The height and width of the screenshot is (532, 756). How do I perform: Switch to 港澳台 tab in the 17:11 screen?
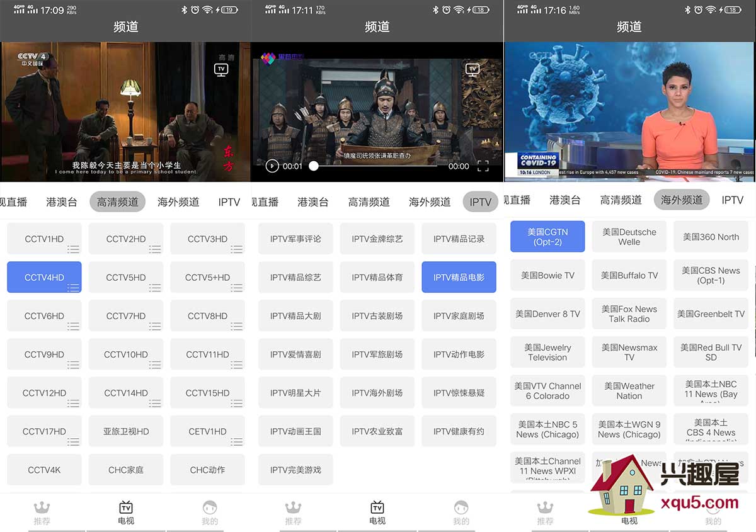pos(313,202)
